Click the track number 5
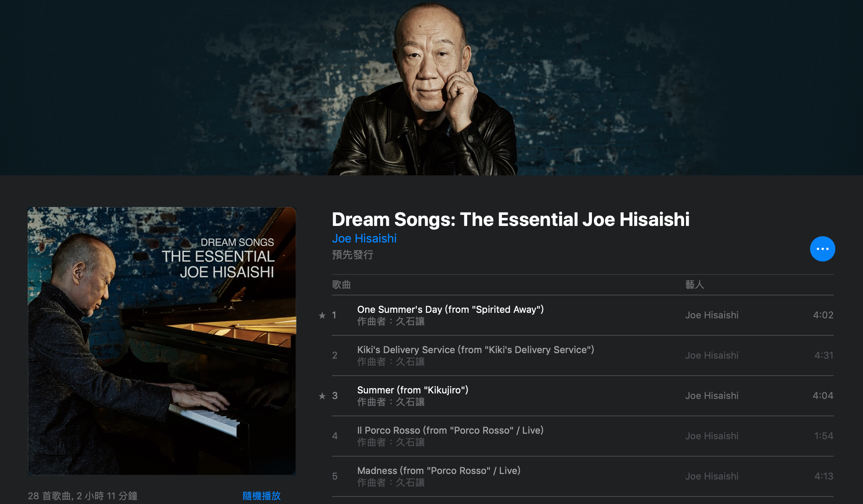Viewport: 863px width, 504px height. point(335,476)
